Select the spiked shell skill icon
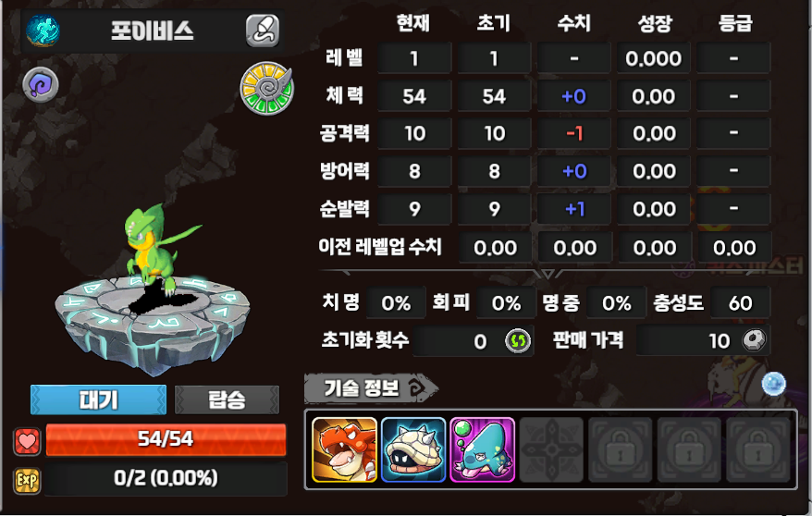 point(413,449)
